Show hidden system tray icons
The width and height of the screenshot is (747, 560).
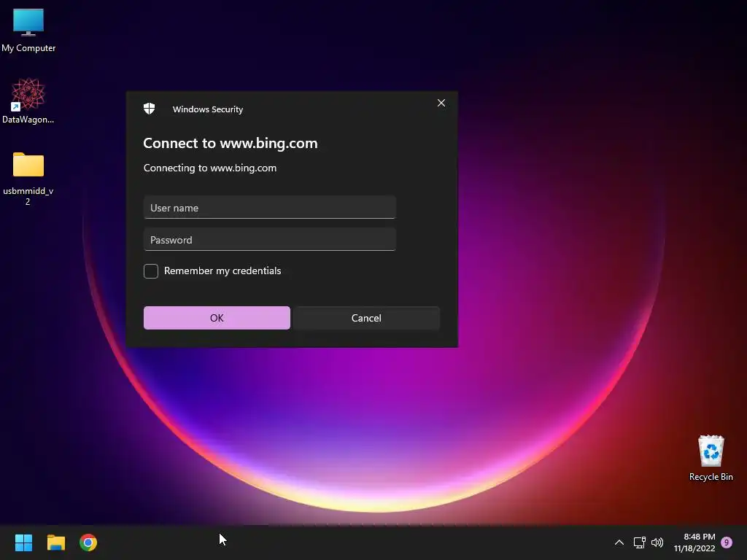(619, 542)
